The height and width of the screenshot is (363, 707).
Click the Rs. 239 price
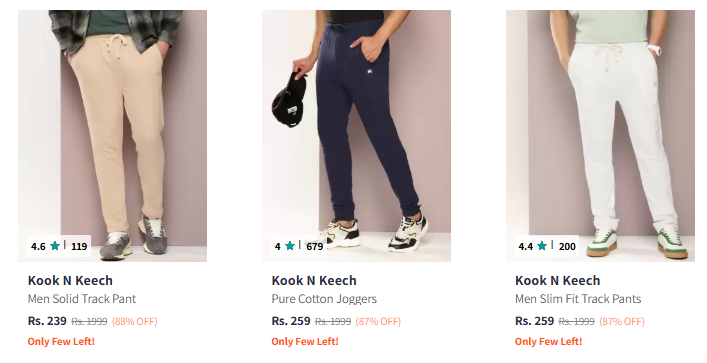[x=47, y=321]
